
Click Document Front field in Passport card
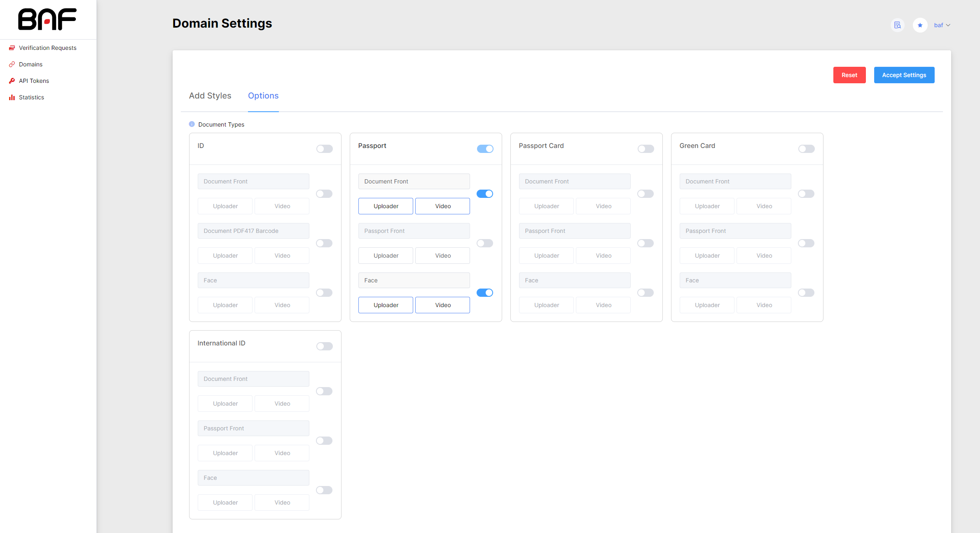click(x=414, y=181)
